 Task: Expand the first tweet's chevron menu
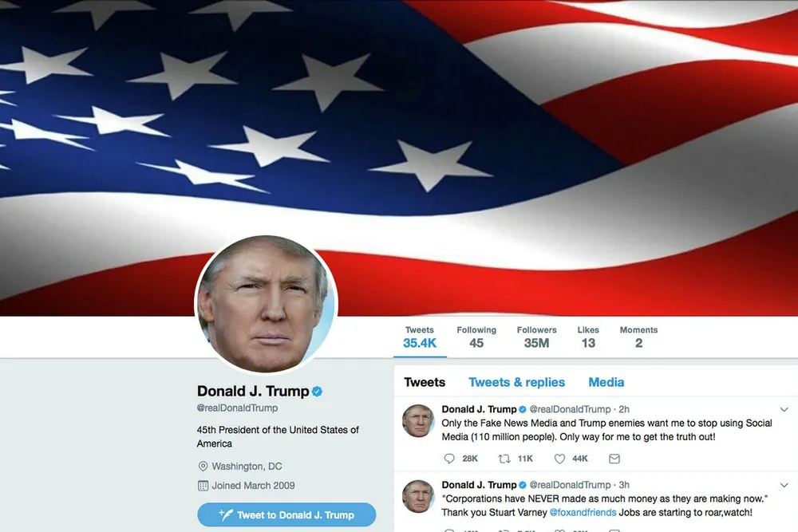click(x=784, y=409)
